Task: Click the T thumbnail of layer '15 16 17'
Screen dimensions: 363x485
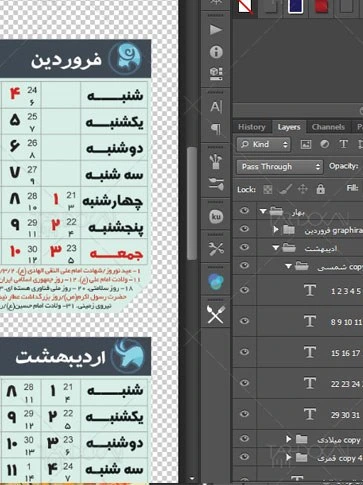Action: click(310, 352)
